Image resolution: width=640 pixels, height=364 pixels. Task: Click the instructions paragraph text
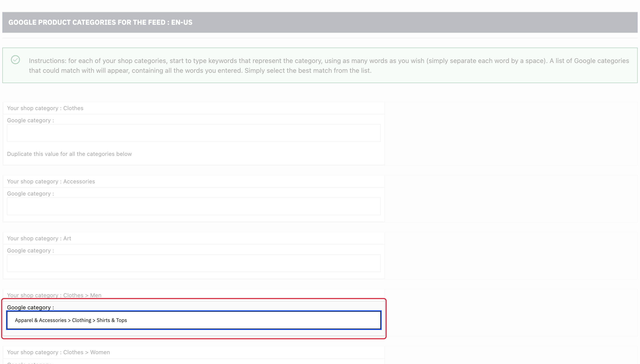[329, 66]
